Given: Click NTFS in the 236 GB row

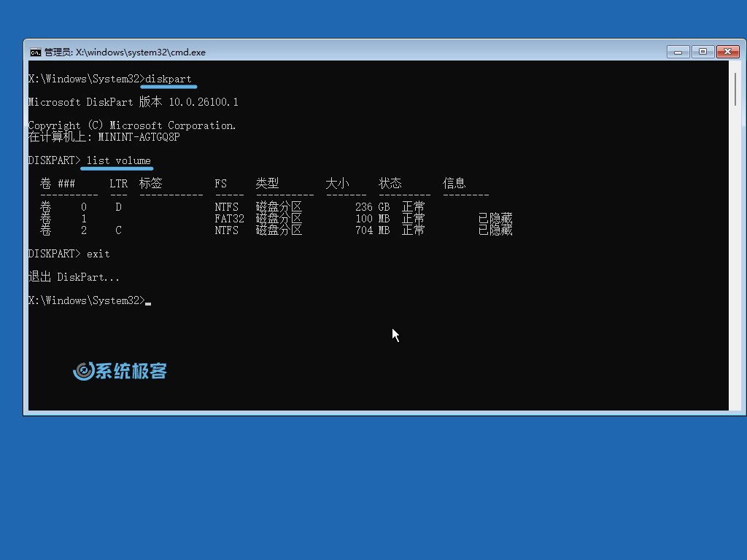Looking at the screenshot, I should [x=226, y=207].
